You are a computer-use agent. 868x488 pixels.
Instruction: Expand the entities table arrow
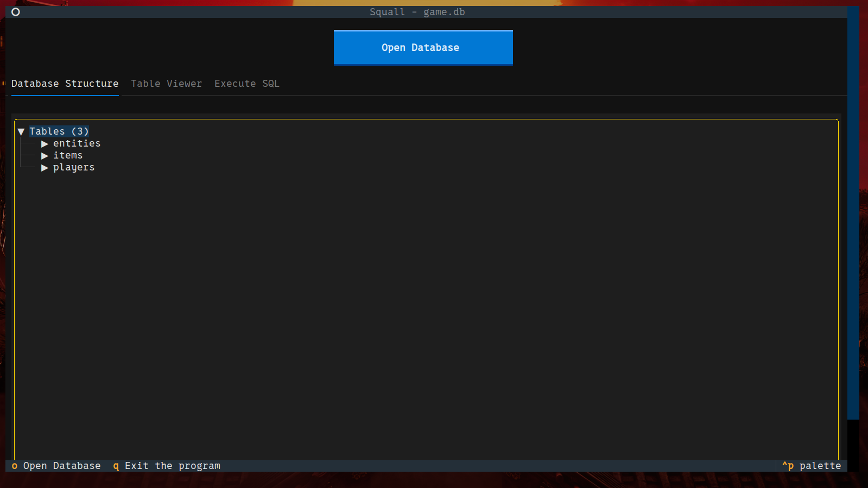tap(45, 144)
